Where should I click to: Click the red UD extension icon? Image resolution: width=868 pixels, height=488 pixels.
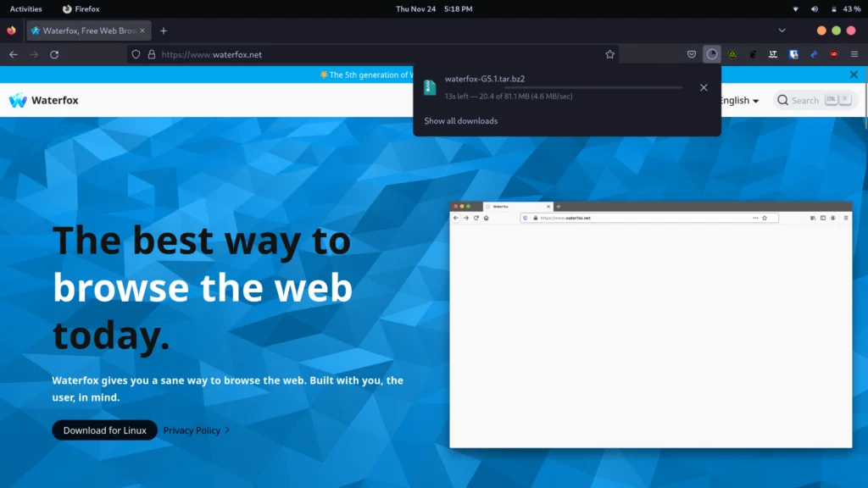click(x=835, y=53)
